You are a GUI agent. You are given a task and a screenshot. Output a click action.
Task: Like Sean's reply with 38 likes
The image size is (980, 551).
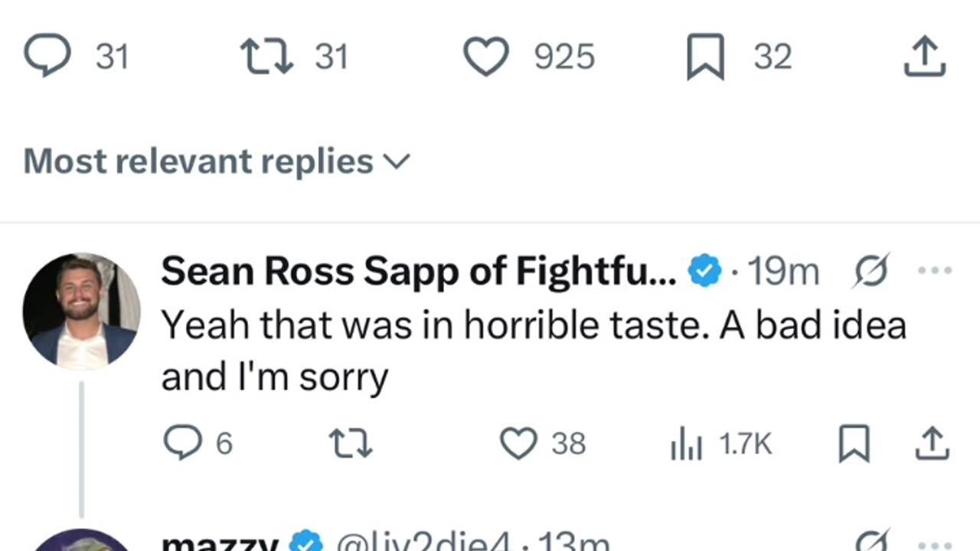[518, 443]
